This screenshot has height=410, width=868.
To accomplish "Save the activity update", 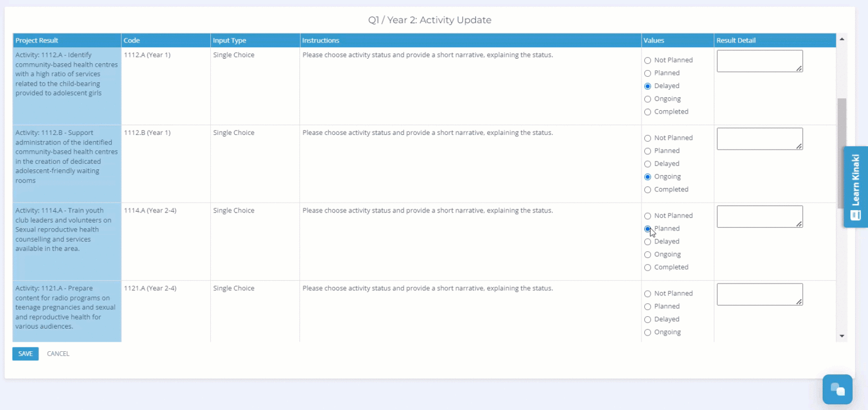I will coord(25,354).
